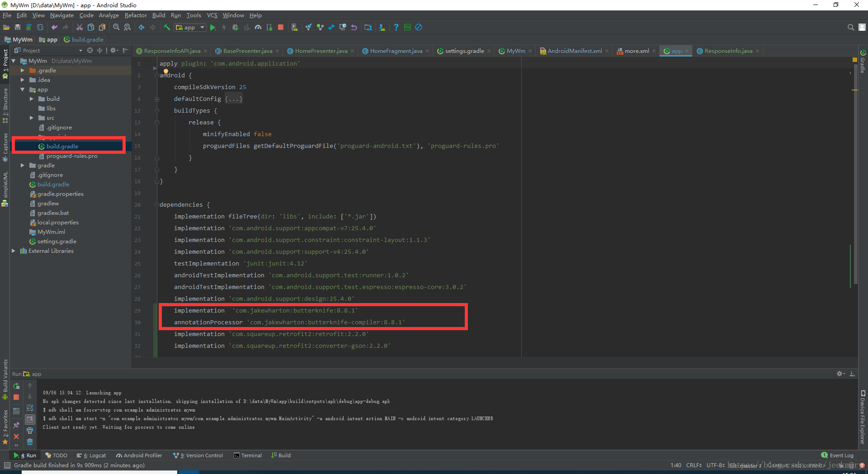Click the Open folder toolbar icon
Screen dimensions: 868x474
point(6,28)
